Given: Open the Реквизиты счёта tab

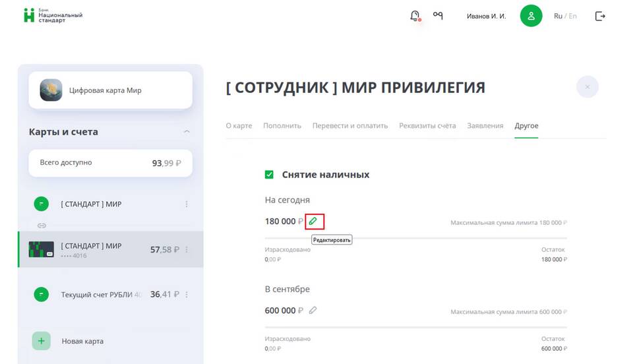Looking at the screenshot, I should [x=427, y=126].
